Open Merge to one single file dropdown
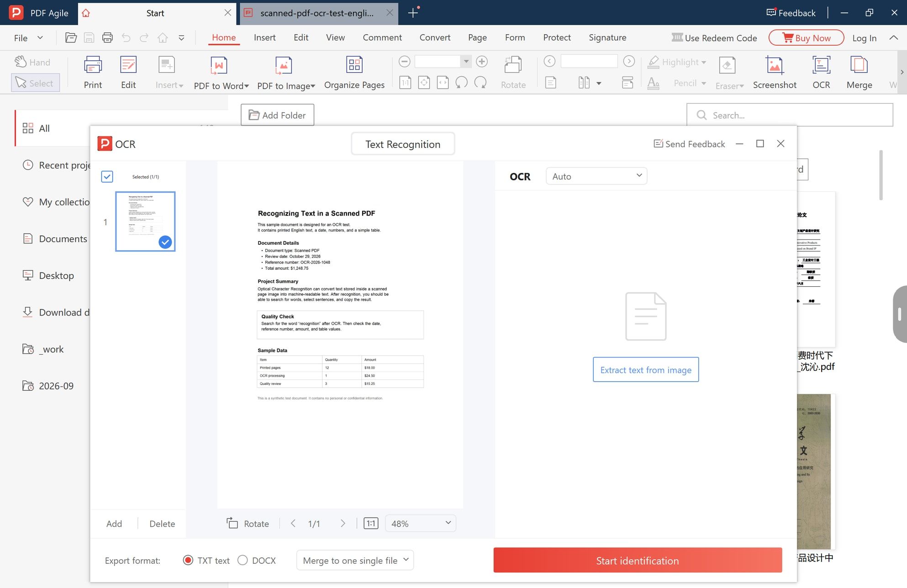 point(355,560)
